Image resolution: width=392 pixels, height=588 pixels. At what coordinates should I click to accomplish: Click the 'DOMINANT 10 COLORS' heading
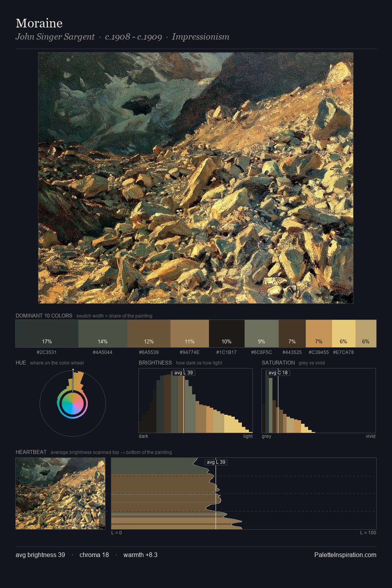point(44,316)
